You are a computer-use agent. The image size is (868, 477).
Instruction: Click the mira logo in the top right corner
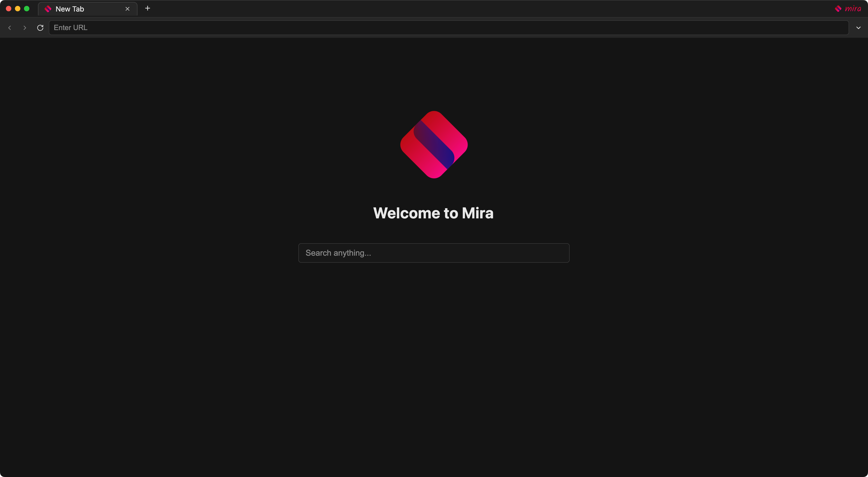click(x=853, y=9)
